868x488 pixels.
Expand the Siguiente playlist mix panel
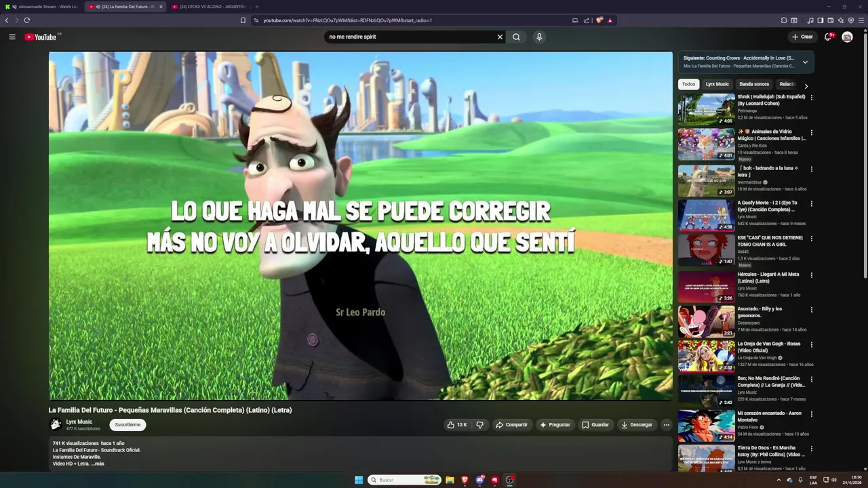click(805, 62)
